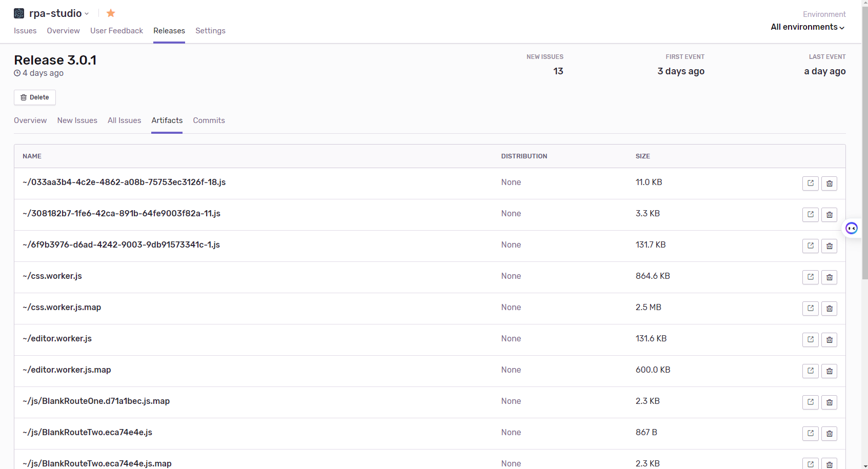Open the All Issues tab
The image size is (868, 469).
(124, 120)
